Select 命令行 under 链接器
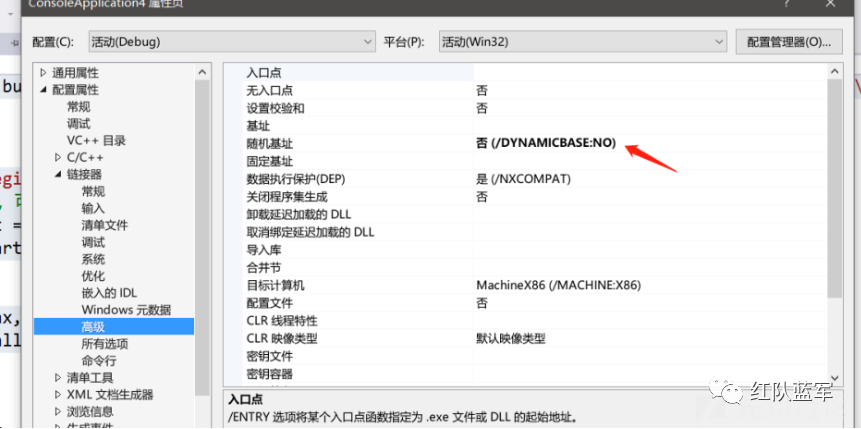Screen dimensions: 861x429 pos(99,361)
